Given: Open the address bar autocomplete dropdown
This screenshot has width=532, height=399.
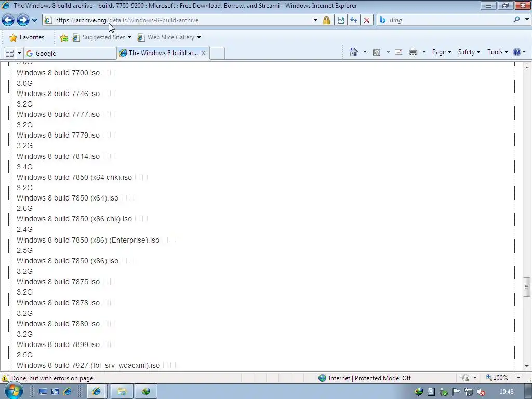Looking at the screenshot, I should click(x=315, y=20).
